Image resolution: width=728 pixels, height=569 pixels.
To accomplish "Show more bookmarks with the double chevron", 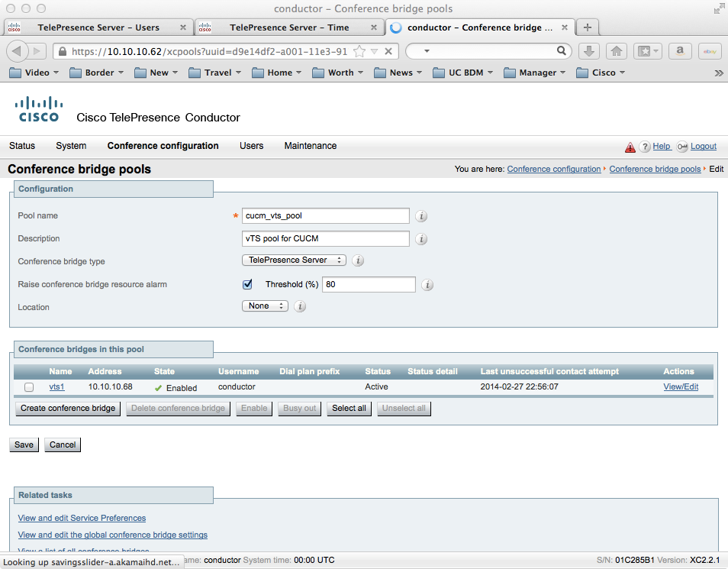I will pos(719,73).
